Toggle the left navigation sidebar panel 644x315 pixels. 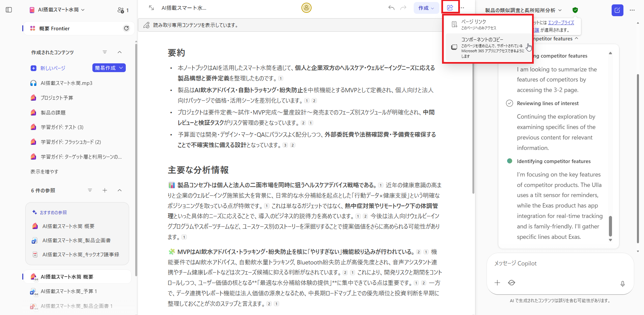pyautogui.click(x=9, y=10)
